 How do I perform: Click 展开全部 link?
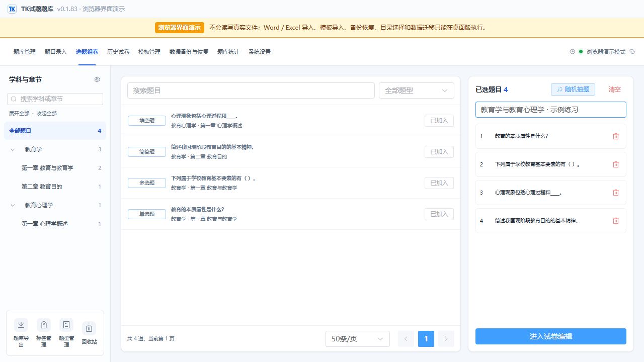click(x=19, y=113)
